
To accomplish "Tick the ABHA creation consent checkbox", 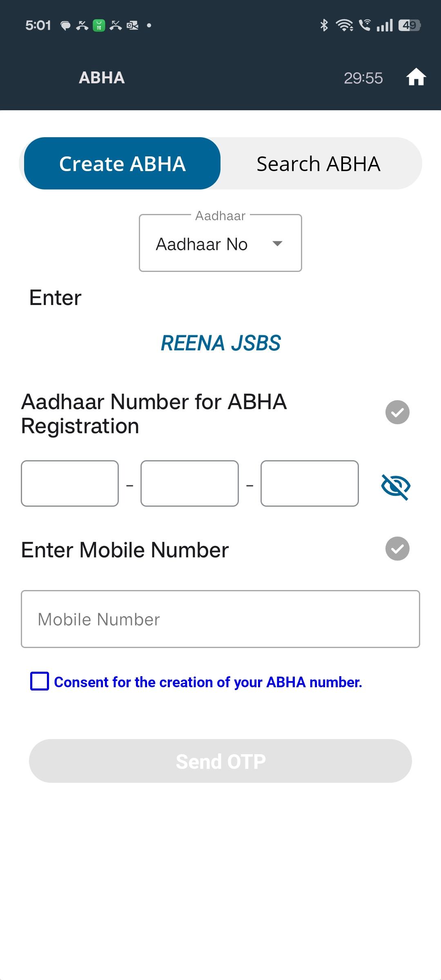I will click(40, 682).
